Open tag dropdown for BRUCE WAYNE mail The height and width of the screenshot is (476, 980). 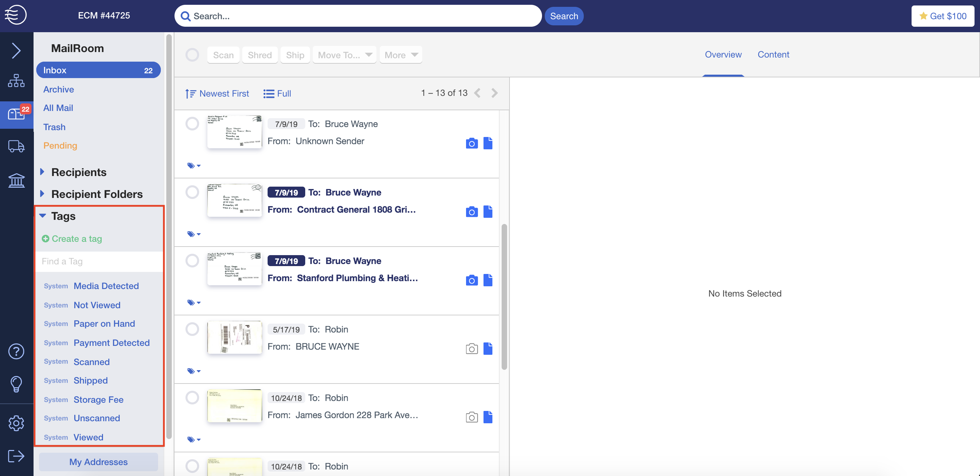coord(194,371)
